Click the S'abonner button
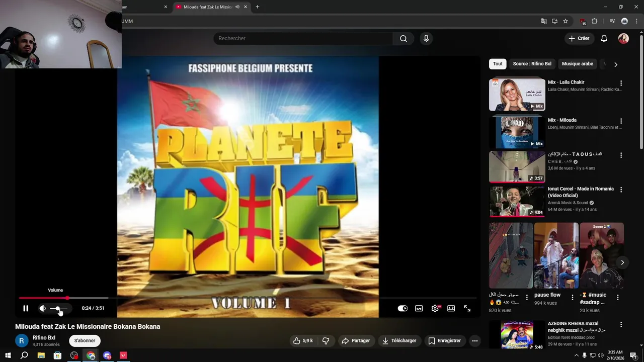Screen dimensions: 644x362 [x=85, y=340]
